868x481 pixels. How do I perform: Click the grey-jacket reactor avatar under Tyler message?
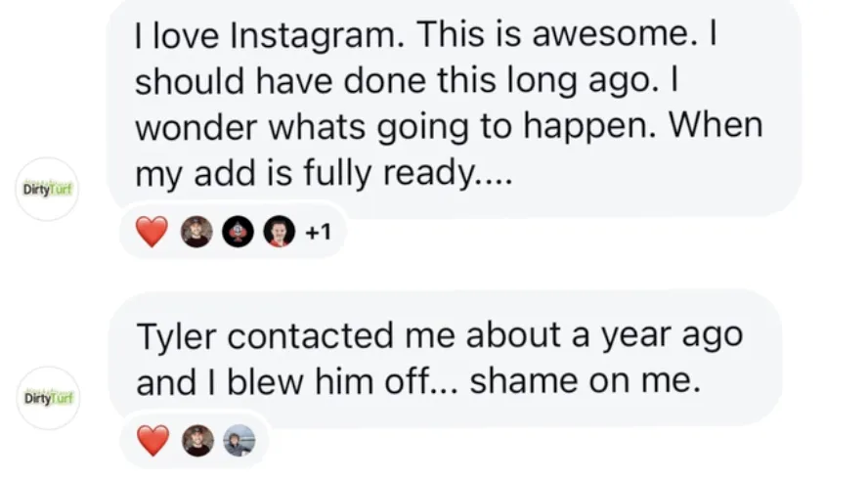tap(239, 441)
